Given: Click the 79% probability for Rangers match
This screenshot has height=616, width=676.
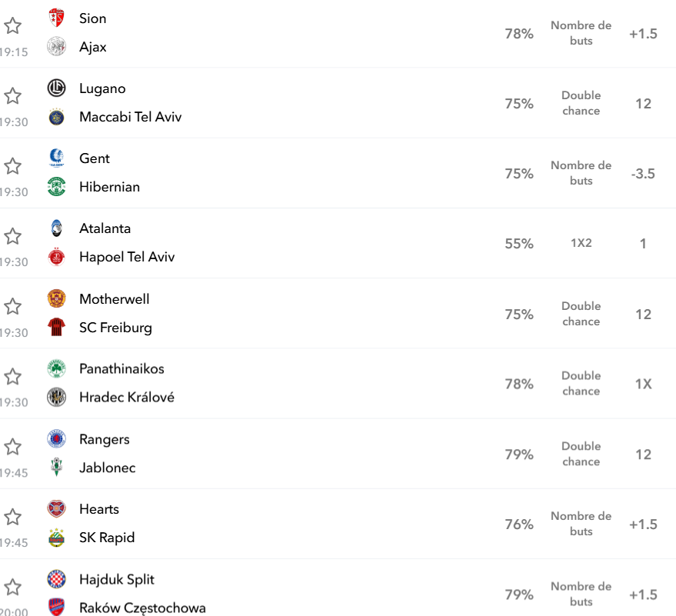Looking at the screenshot, I should [519, 455].
